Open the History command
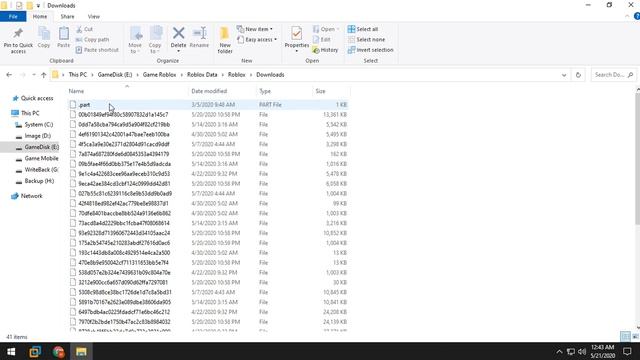Viewport: 640px width, 360px height. coord(325,50)
